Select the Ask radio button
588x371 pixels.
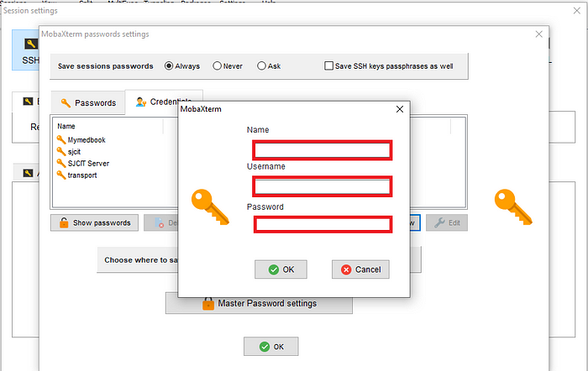click(261, 66)
